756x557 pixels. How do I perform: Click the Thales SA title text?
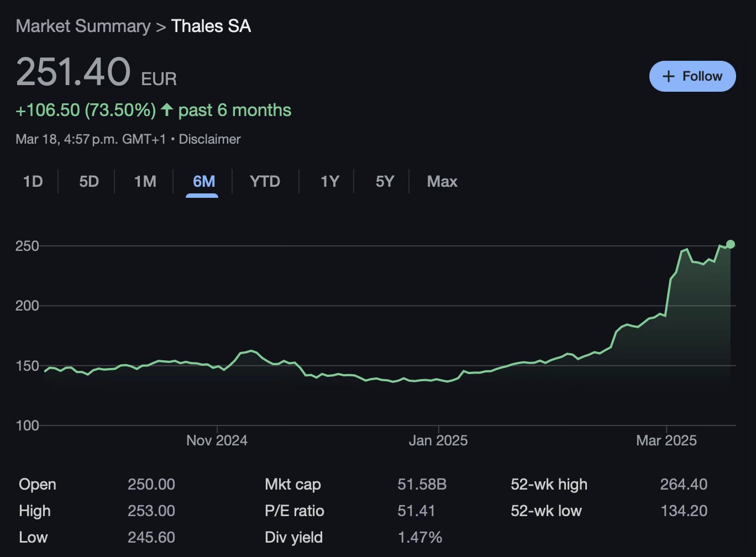point(211,26)
